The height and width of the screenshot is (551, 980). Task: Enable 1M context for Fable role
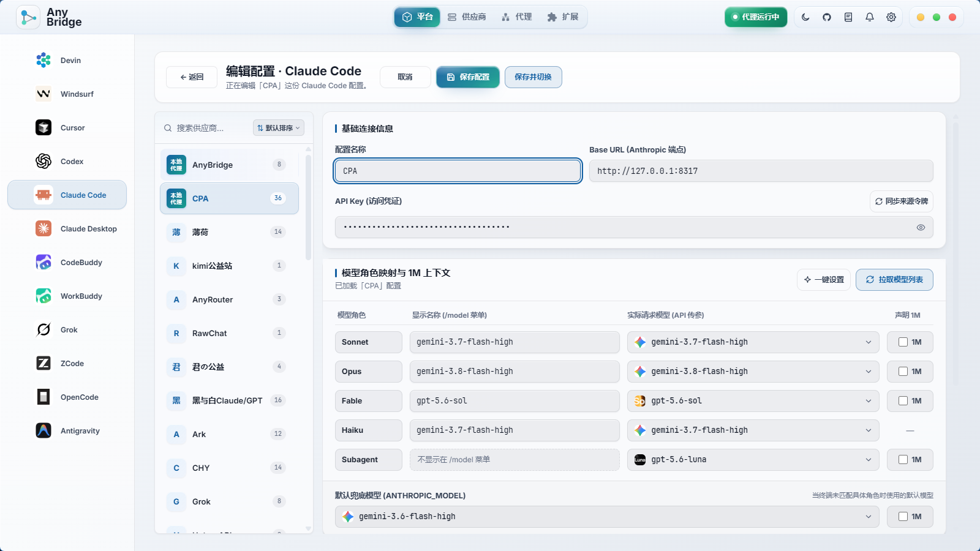click(x=903, y=401)
